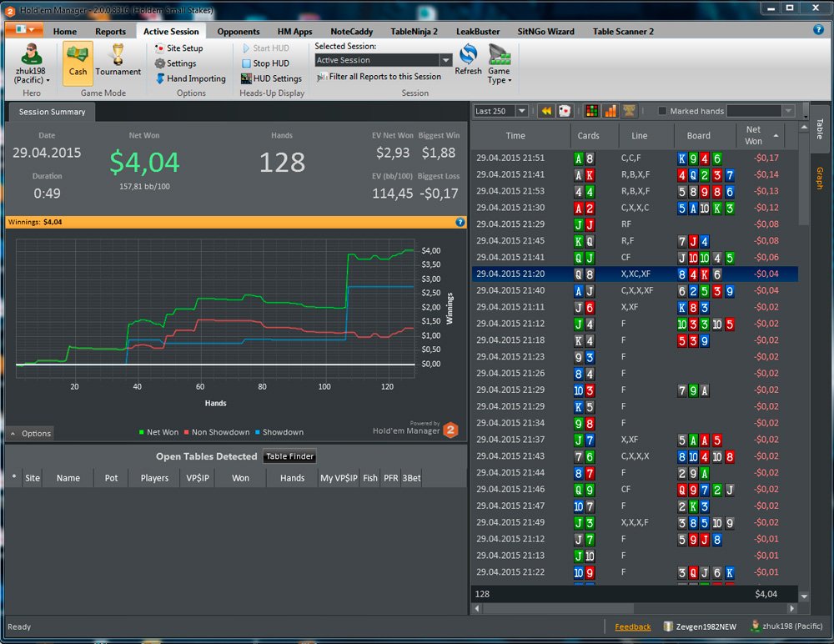Select hand row 29.04.2015 21:46

coord(635,489)
